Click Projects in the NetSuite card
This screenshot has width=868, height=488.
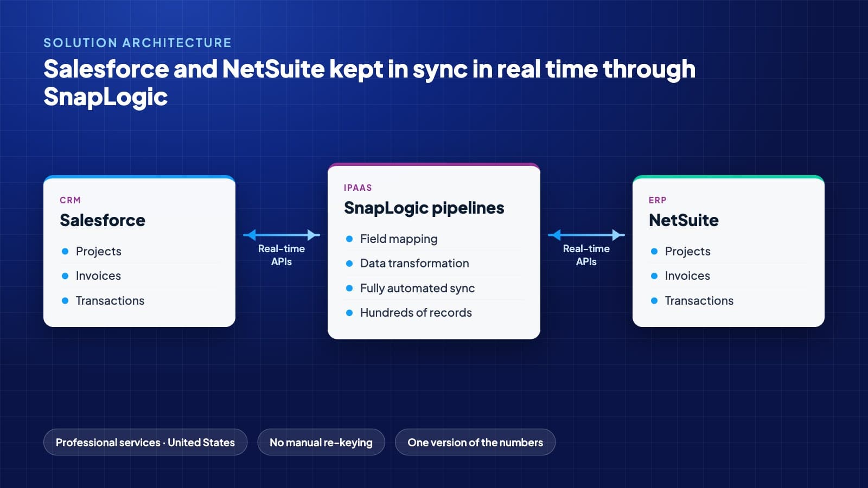687,251
